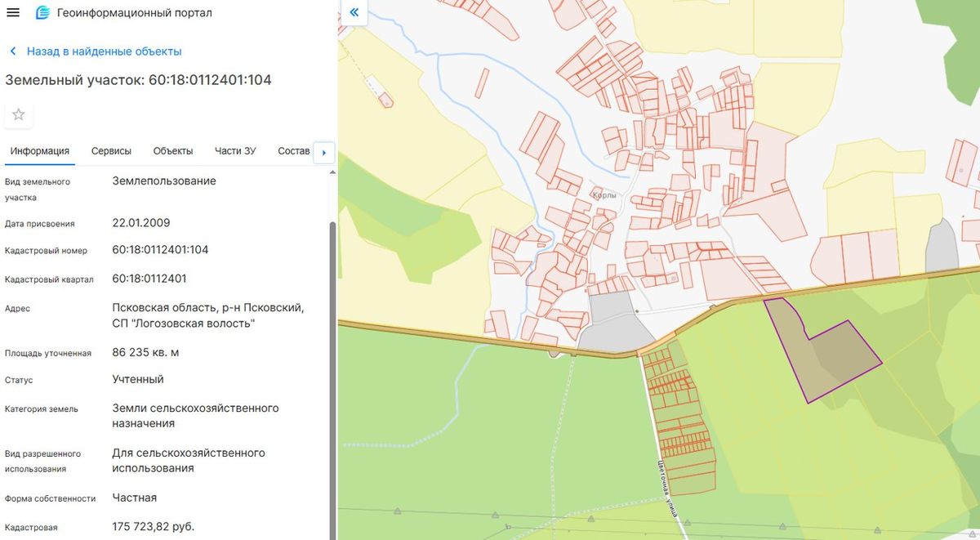Image resolution: width=980 pixels, height=540 pixels.
Task: Switch to the Сервисы tab
Action: [x=111, y=151]
